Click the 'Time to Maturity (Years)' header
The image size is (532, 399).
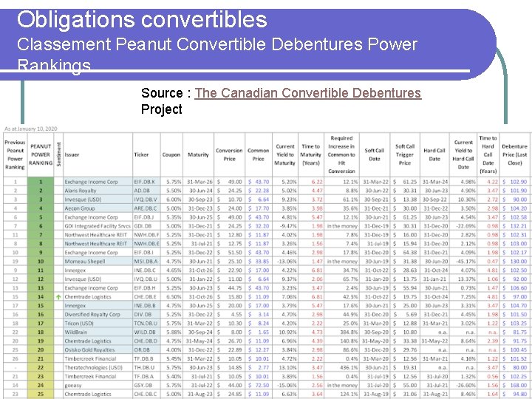coord(311,154)
